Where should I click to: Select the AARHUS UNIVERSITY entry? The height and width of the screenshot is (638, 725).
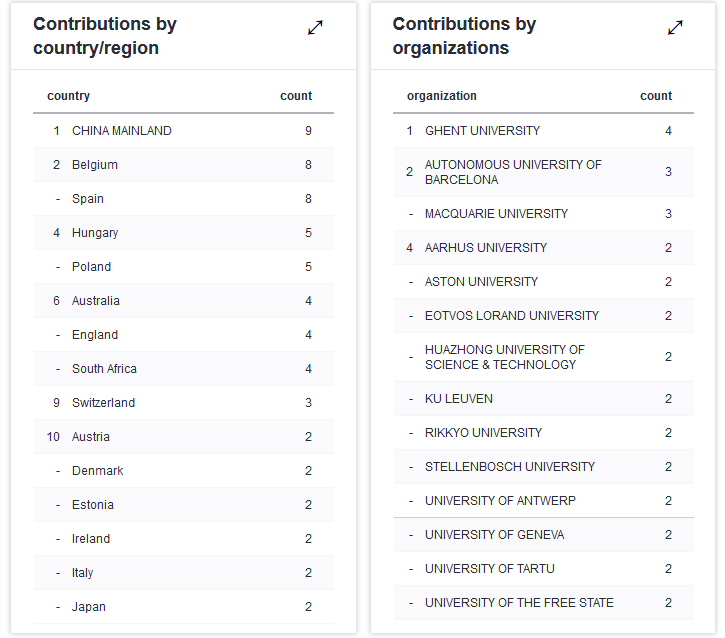pyautogui.click(x=486, y=248)
